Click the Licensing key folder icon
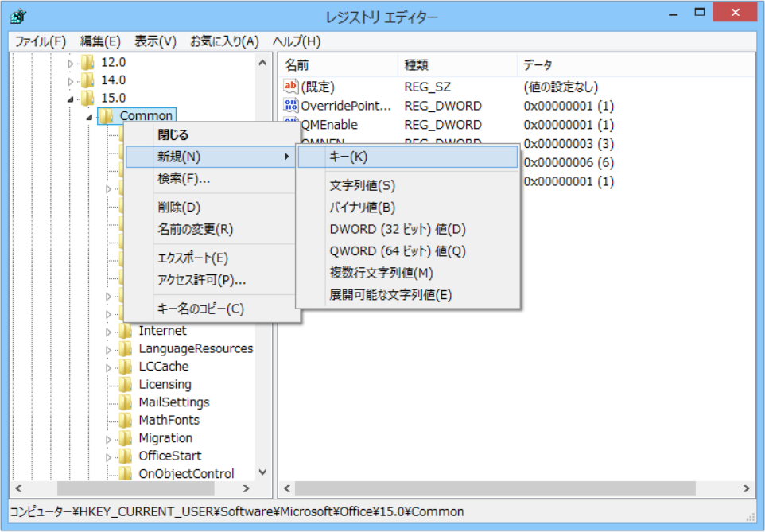Image resolution: width=765 pixels, height=532 pixels. (126, 384)
